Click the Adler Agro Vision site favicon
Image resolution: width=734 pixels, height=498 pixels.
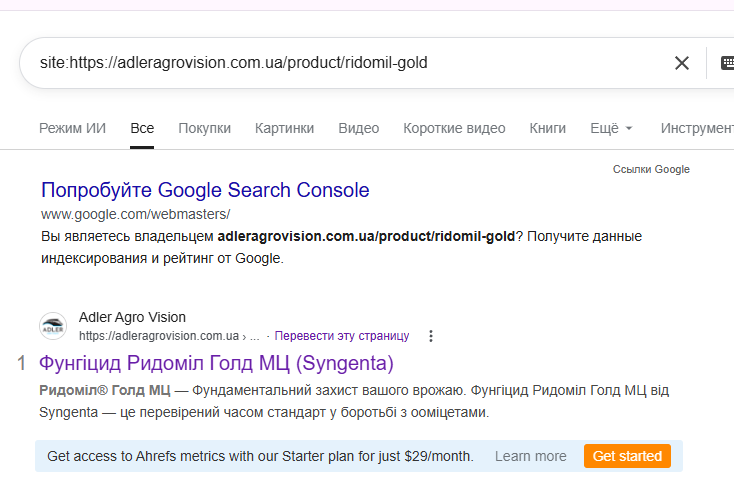pos(53,326)
